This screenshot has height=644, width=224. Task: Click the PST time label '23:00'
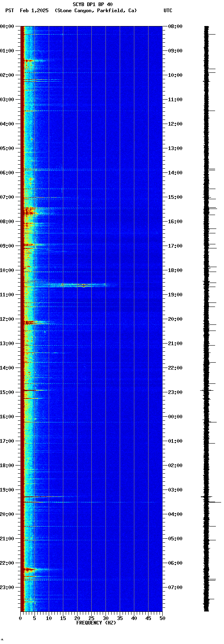tap(7, 587)
